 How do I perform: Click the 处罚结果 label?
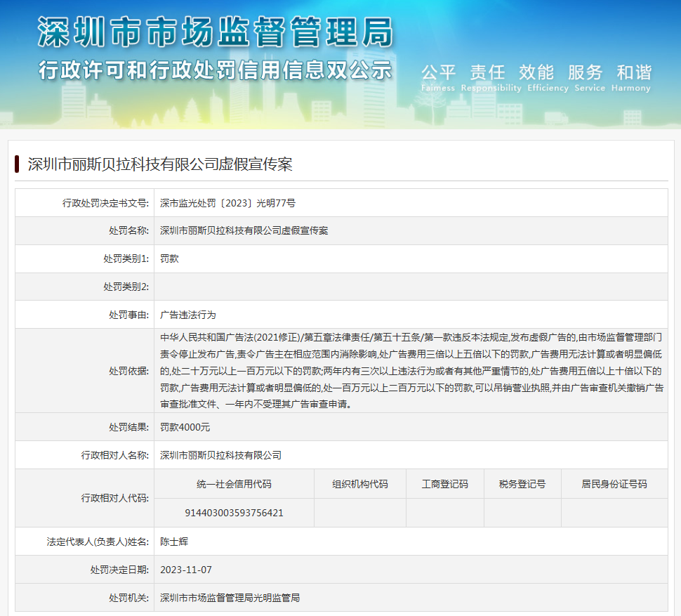click(x=128, y=428)
